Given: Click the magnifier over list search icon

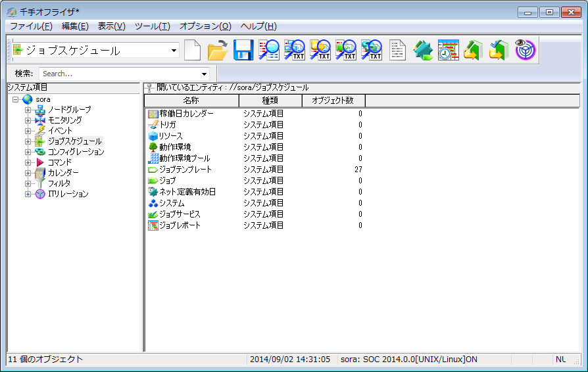Looking at the screenshot, I should [269, 50].
